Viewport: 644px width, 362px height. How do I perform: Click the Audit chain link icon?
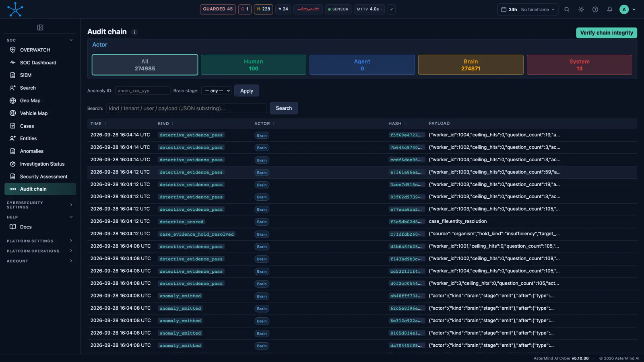pyautogui.click(x=13, y=189)
